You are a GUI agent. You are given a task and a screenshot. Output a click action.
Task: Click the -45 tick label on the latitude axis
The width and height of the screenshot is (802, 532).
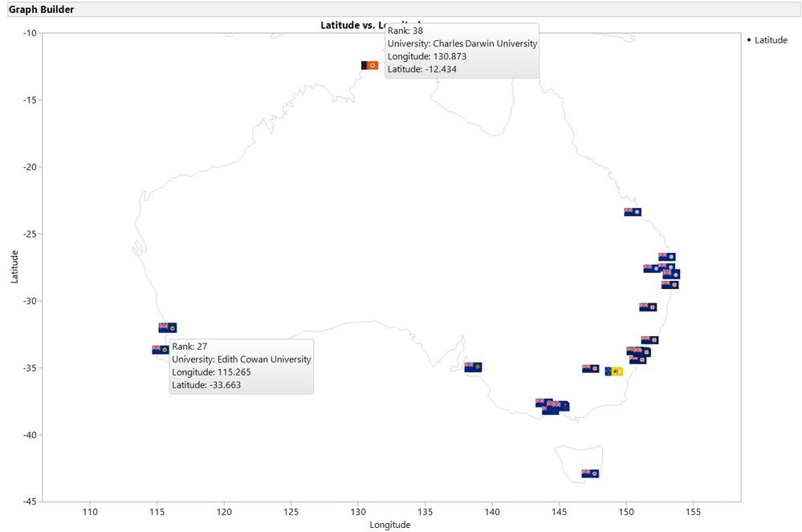click(x=30, y=502)
